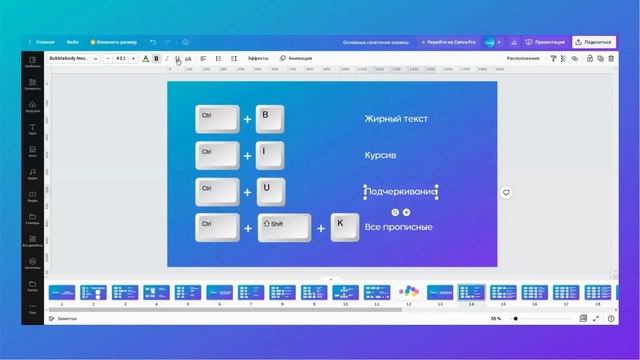Click the transparency icon
The width and height of the screenshot is (640, 360).
(564, 59)
